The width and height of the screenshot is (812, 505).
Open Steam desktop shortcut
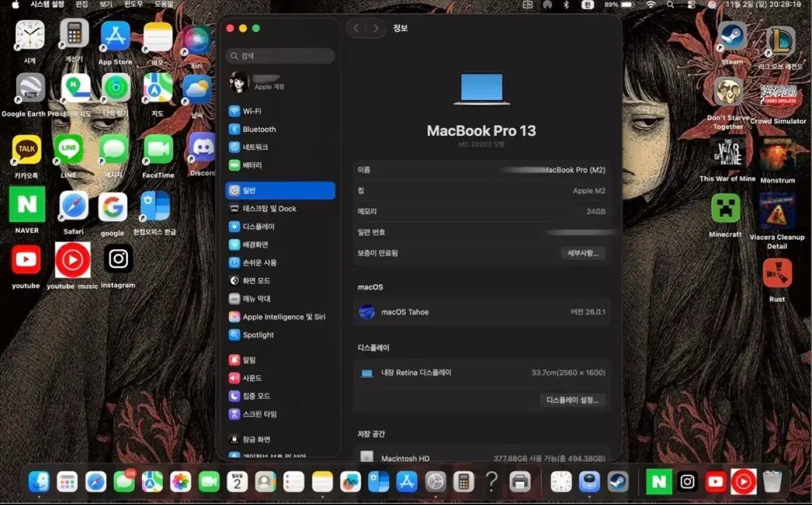(731, 44)
